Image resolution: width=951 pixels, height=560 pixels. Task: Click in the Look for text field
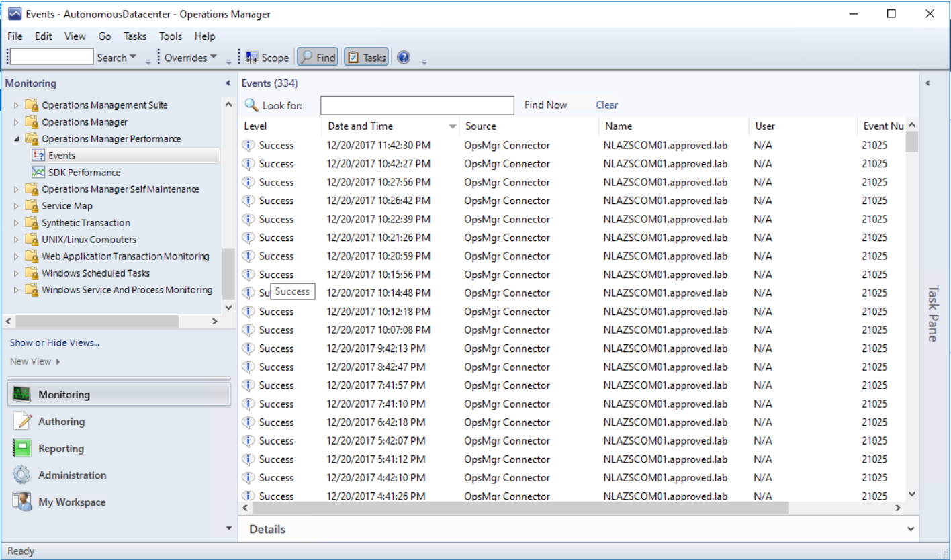point(416,105)
